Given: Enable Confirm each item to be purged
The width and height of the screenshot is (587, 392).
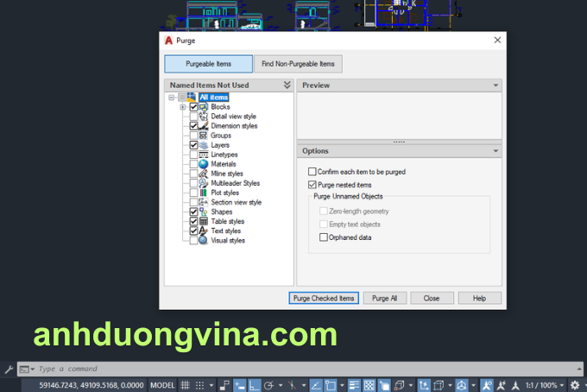Looking at the screenshot, I should [x=312, y=172].
